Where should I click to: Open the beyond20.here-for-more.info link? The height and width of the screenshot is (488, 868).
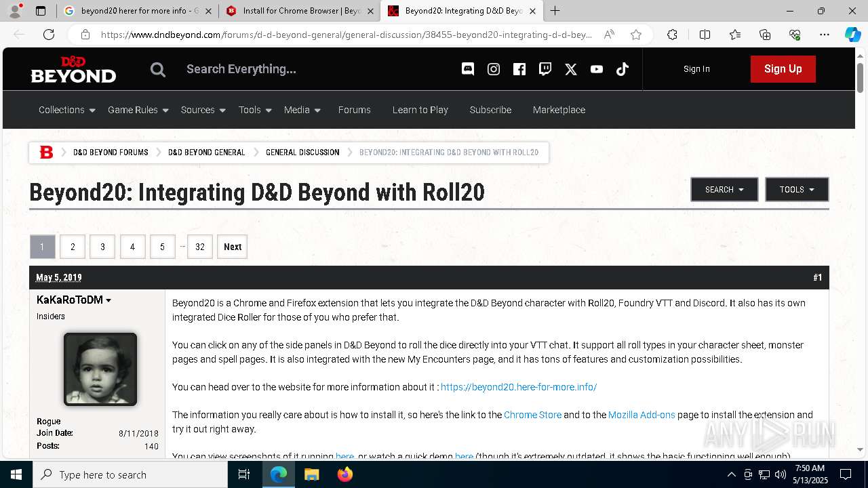click(519, 387)
